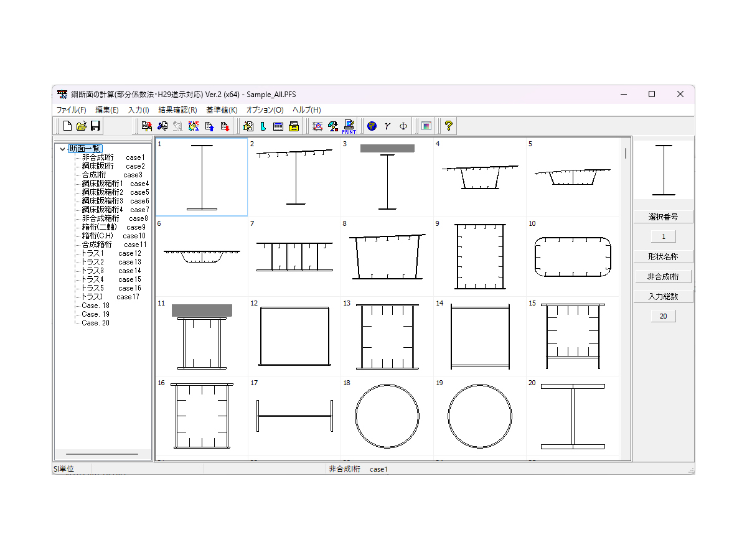This screenshot has width=747, height=560.
Task: Select tree item トラス1 case12
Action: tap(111, 253)
